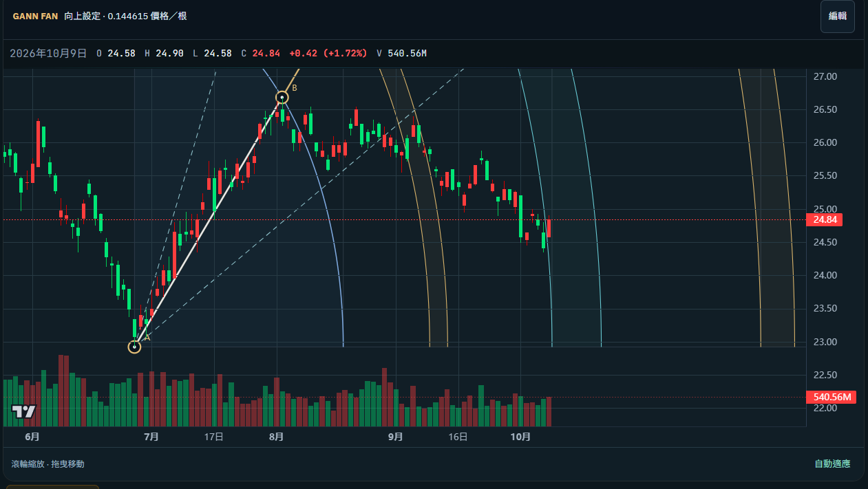868x489 pixels.
Task: Click the 23.50 price axis label
Action: click(825, 308)
